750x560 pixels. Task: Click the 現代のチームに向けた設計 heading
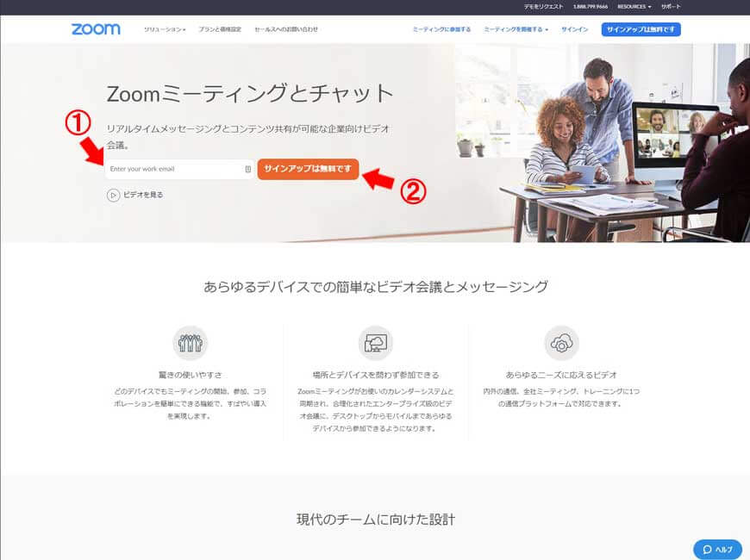click(x=376, y=520)
